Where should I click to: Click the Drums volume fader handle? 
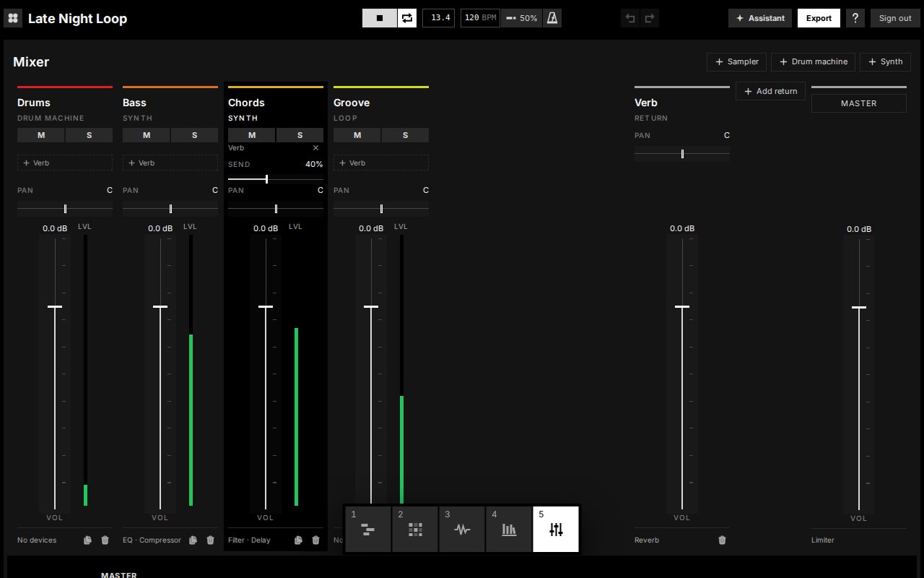[55, 307]
